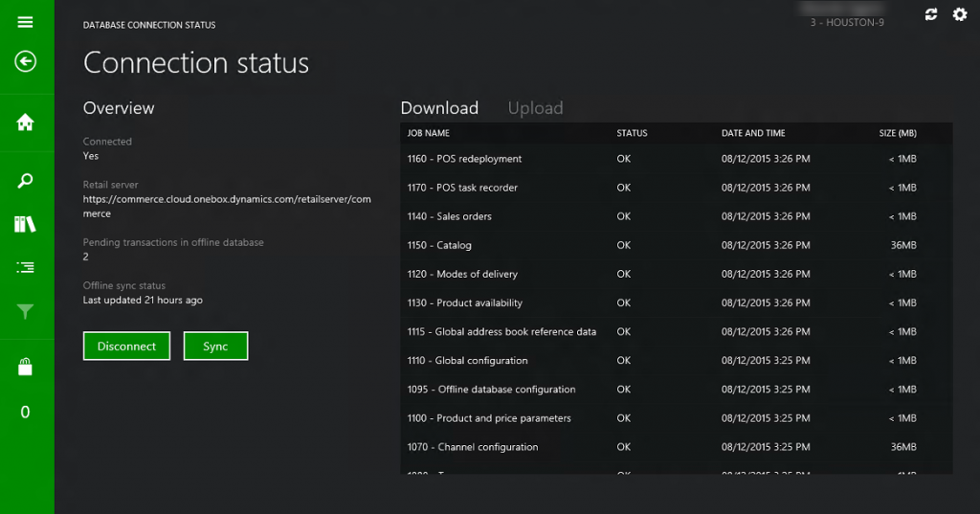The image size is (980, 514).
Task: Open the hamburger navigation menu
Action: coord(26,22)
